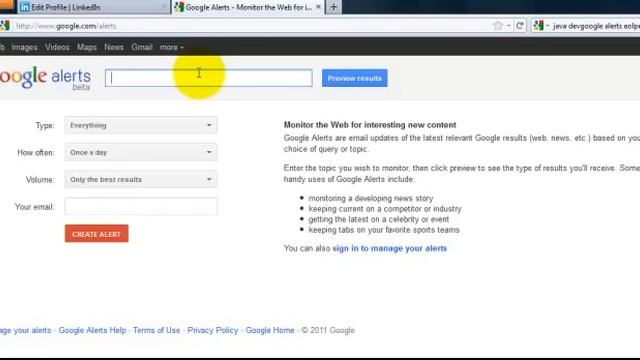Open Google Alerts Help footer link
The image size is (640, 360).
[x=92, y=330]
